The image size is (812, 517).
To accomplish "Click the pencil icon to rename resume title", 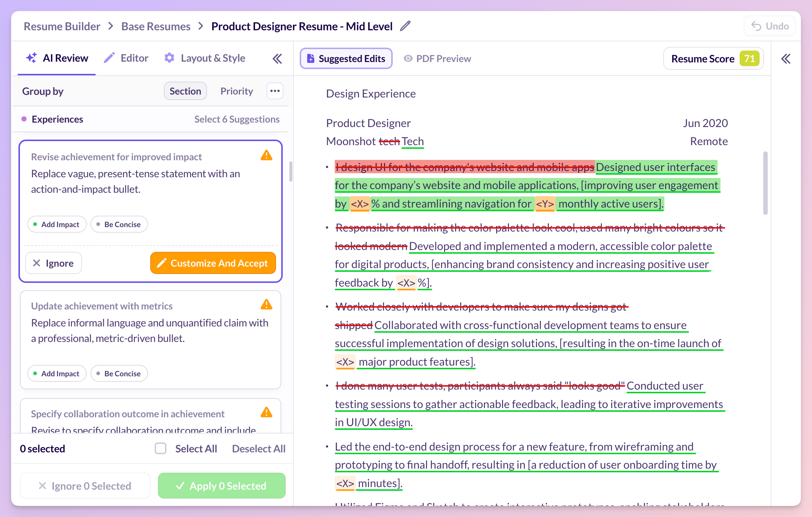I will click(405, 26).
